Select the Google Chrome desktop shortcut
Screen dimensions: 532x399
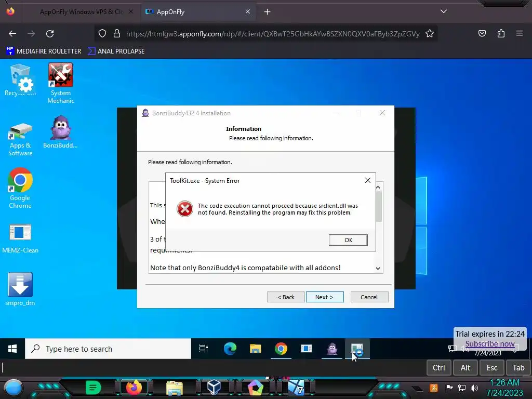[x=20, y=188]
